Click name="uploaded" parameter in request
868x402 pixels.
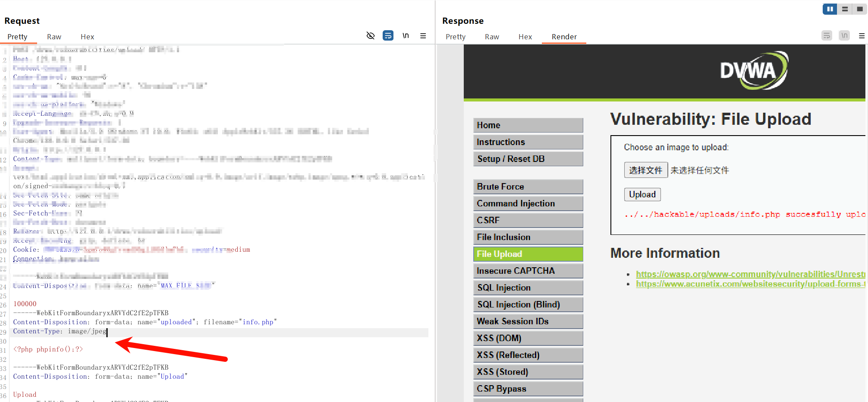(x=167, y=322)
